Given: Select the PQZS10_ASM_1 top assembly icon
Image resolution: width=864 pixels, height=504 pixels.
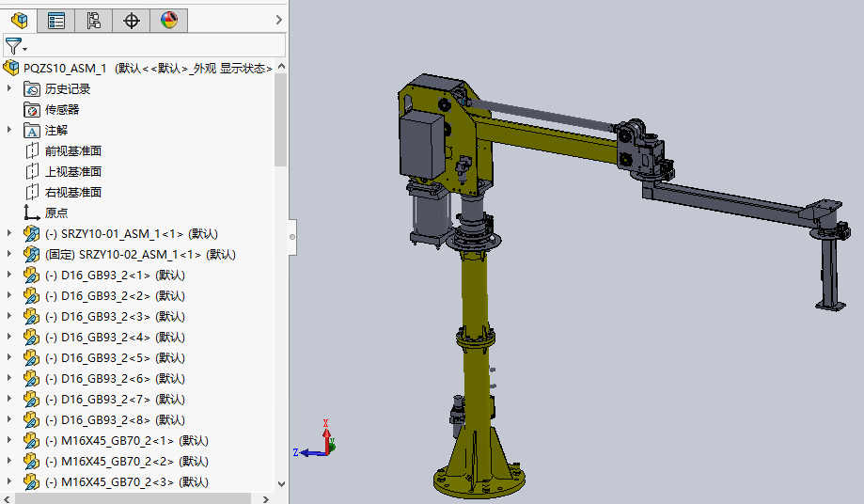Looking at the screenshot, I should click(x=11, y=68).
